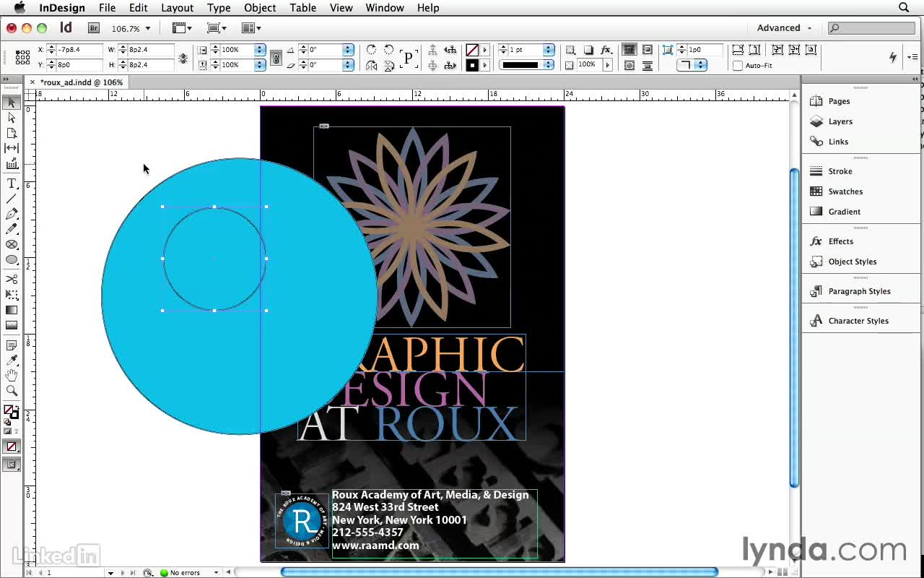Screen dimensions: 924x578
Task: Choose the Pencil tool
Action: [x=12, y=229]
